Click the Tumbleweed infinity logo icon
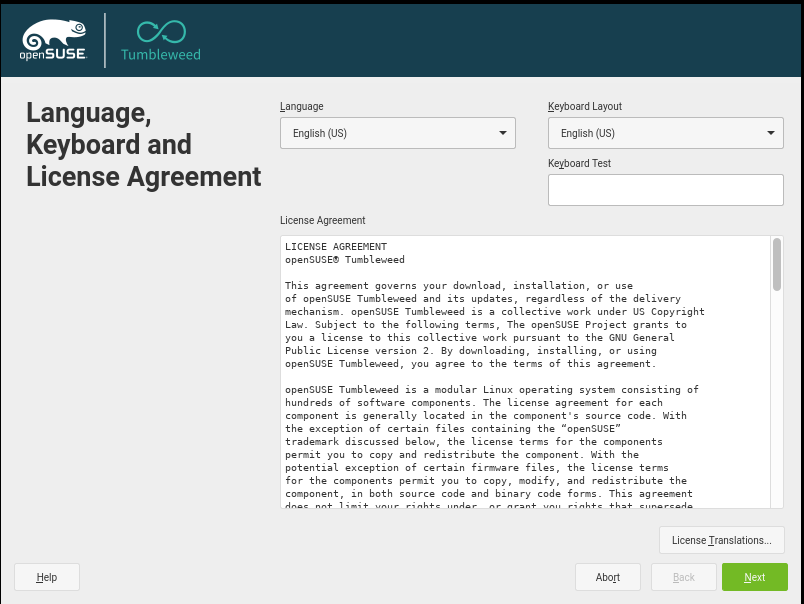Screen dimensions: 804x604 coord(160,31)
